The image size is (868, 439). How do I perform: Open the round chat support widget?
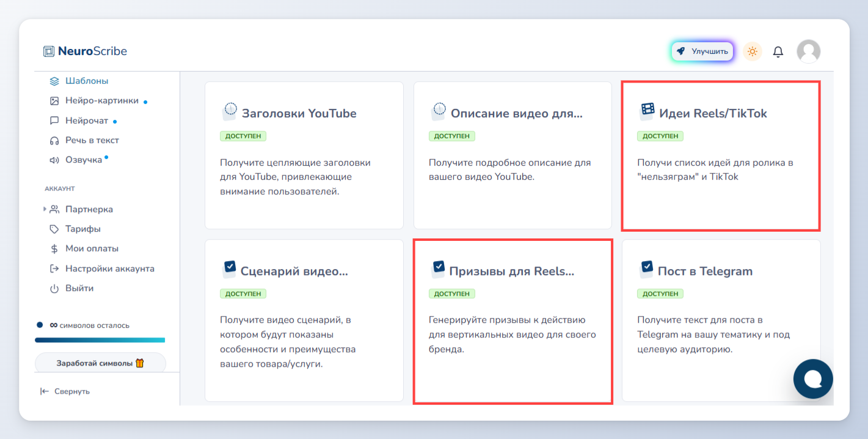click(x=813, y=379)
